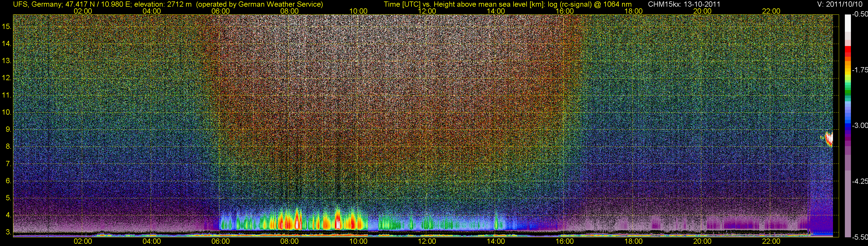The width and height of the screenshot is (868, 246).
Task: Click the 11 km height axis label
Action: (6, 95)
